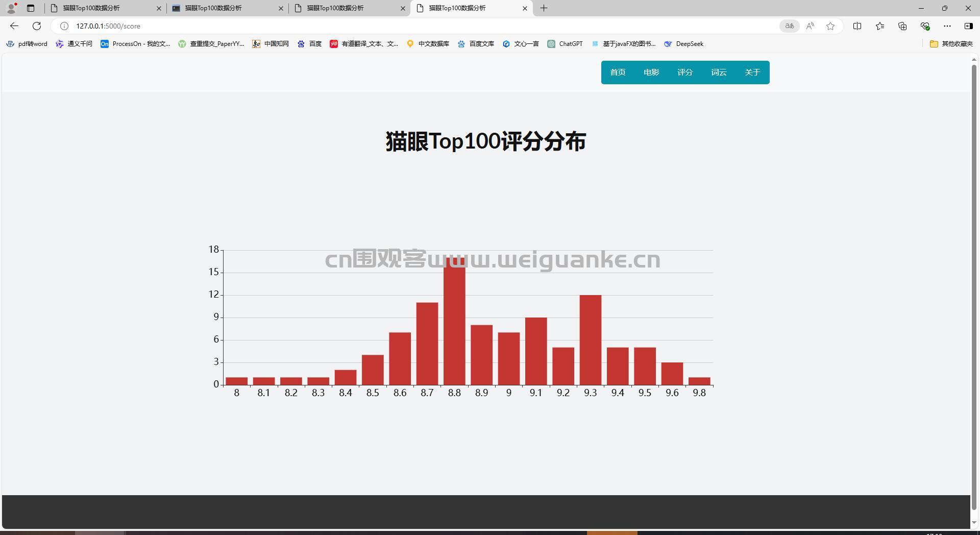Open the DeepSeek bookmark
This screenshot has height=535, width=980.
click(x=684, y=44)
